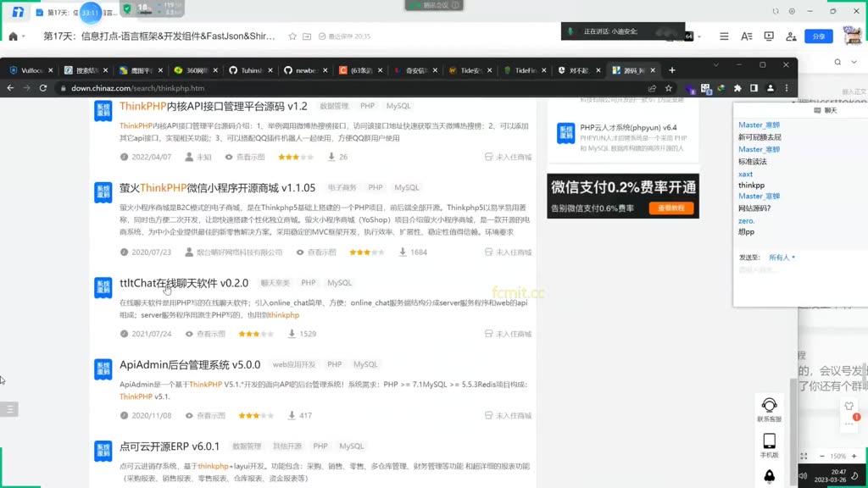Viewport: 868px width, 488px height.
Task: Click the docs search magnifier icon
Action: [x=837, y=62]
